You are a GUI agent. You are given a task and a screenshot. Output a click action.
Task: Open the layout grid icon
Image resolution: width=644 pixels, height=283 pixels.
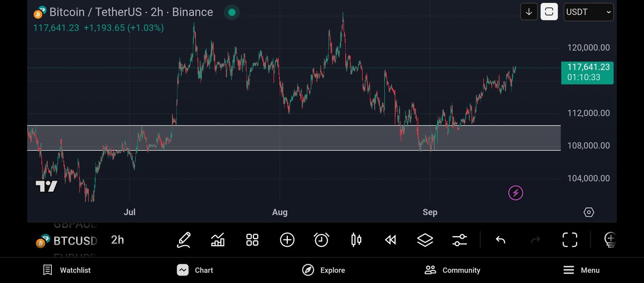point(252,240)
